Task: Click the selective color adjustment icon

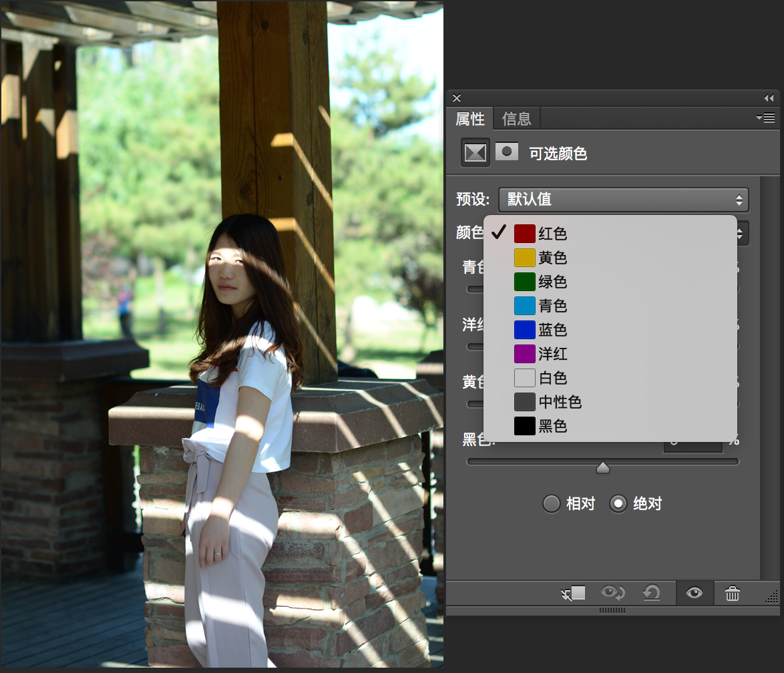Action: 475,152
